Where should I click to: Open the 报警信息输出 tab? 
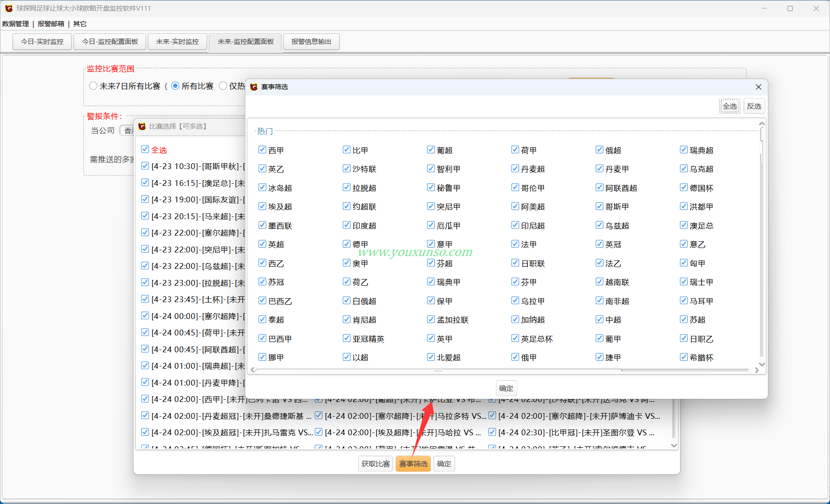click(x=311, y=42)
